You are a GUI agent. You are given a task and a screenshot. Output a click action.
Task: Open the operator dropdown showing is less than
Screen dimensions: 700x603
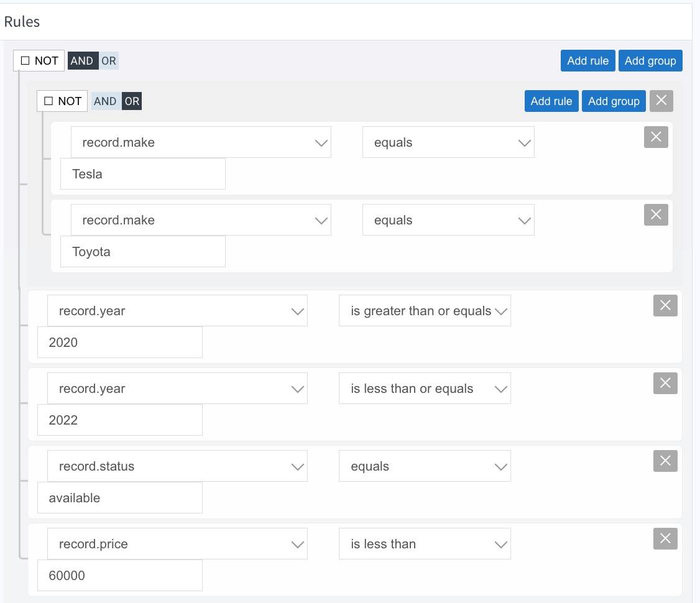(425, 543)
